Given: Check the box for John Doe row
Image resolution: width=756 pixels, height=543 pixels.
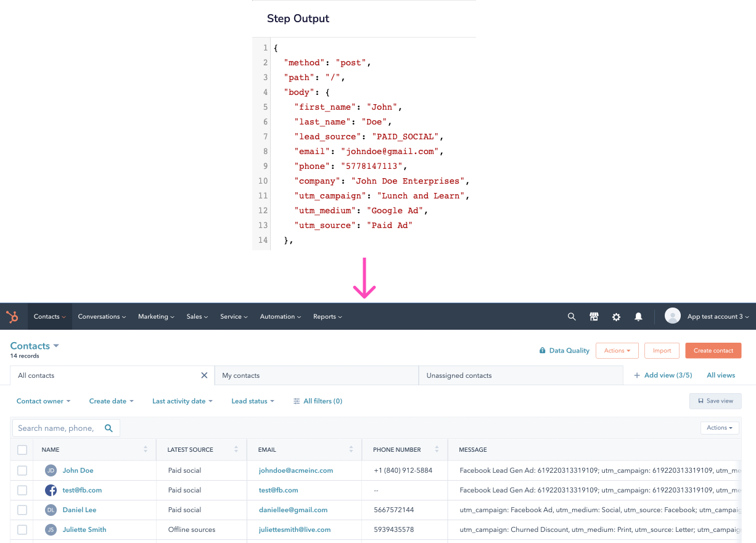Looking at the screenshot, I should pos(22,471).
